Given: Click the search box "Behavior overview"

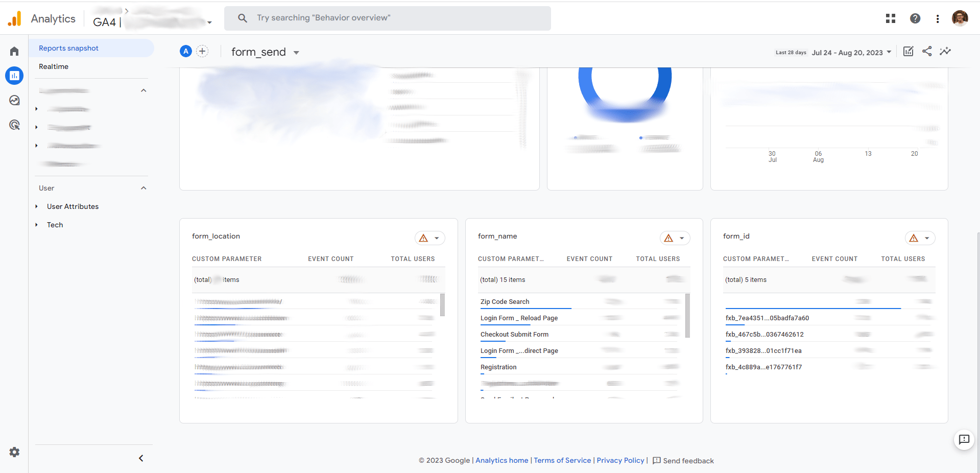Looking at the screenshot, I should tap(388, 18).
